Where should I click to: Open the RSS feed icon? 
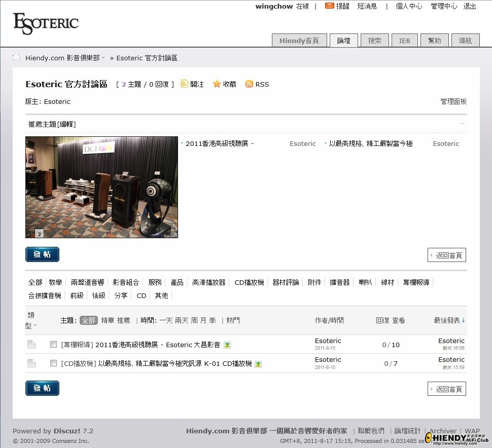(249, 84)
